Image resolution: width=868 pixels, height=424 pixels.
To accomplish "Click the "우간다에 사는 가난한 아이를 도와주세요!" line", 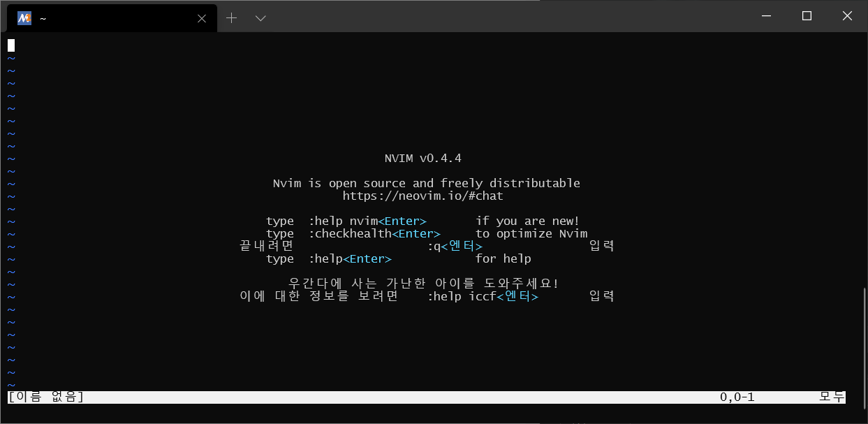I will point(423,284).
